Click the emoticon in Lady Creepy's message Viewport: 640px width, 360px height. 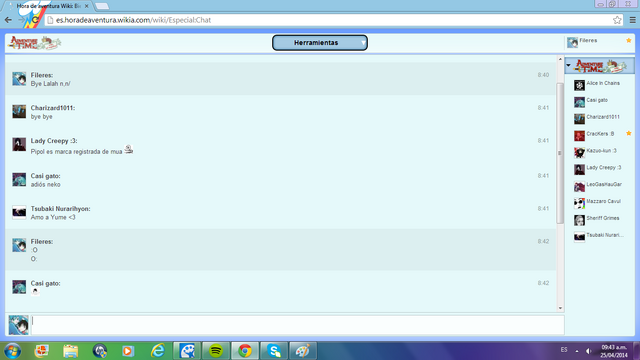[129, 149]
